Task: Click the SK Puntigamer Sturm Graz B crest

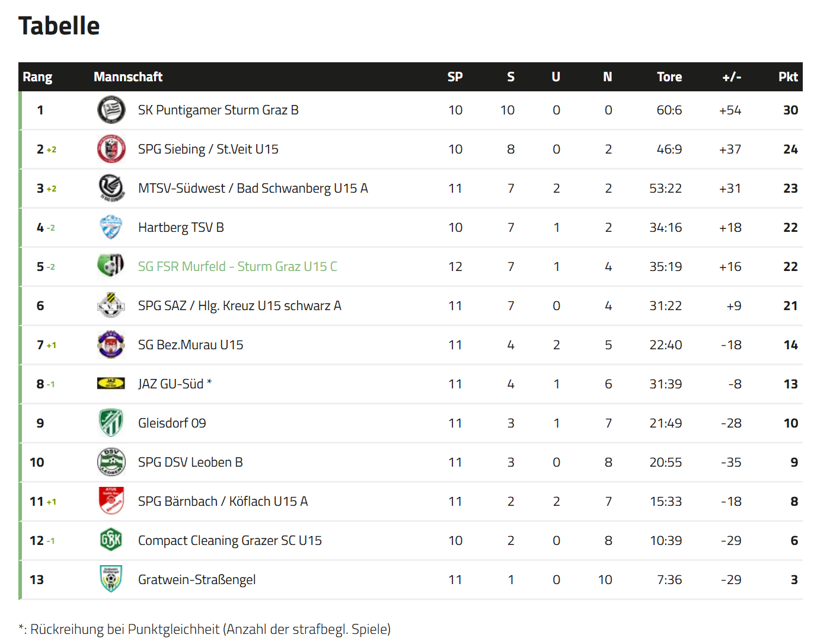Action: [x=111, y=110]
